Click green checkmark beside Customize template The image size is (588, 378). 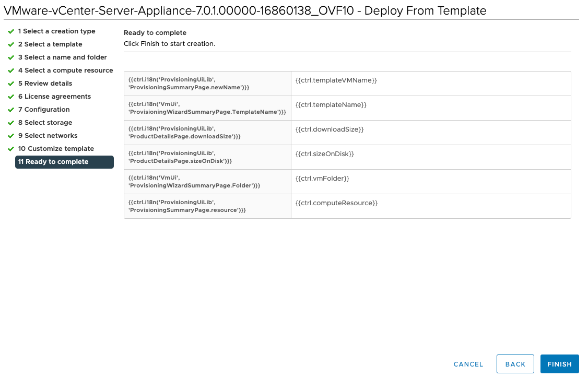(11, 149)
